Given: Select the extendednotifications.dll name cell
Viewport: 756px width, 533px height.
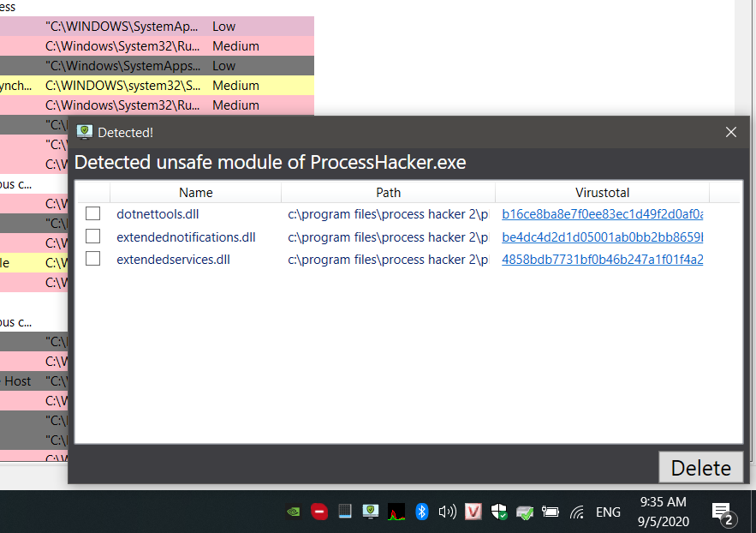Looking at the screenshot, I should [186, 237].
